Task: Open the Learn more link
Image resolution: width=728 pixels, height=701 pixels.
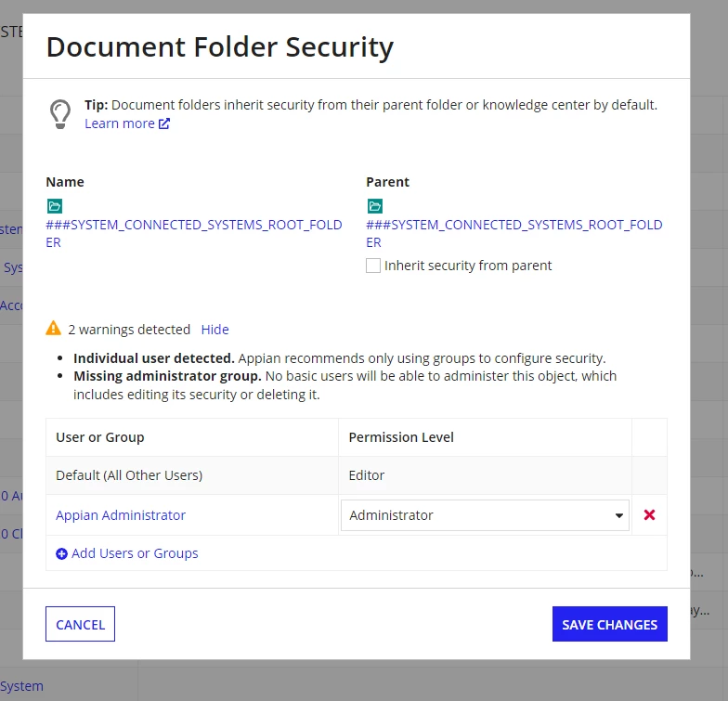Action: [x=120, y=123]
